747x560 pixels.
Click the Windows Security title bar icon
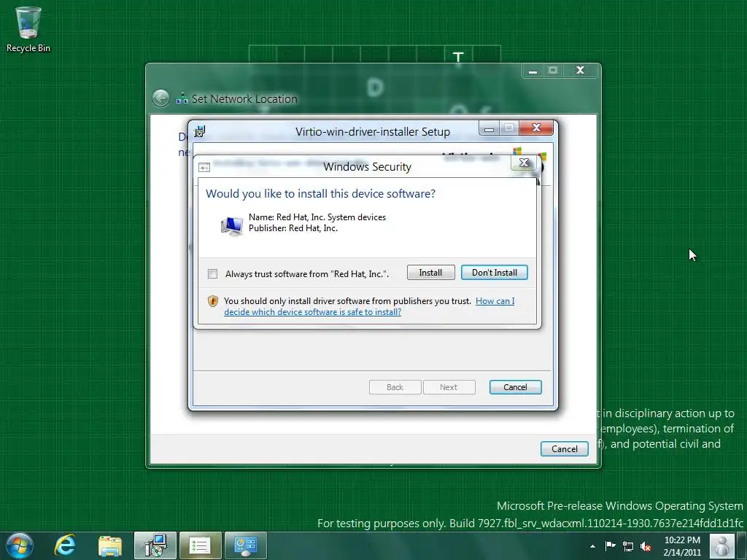click(x=204, y=167)
